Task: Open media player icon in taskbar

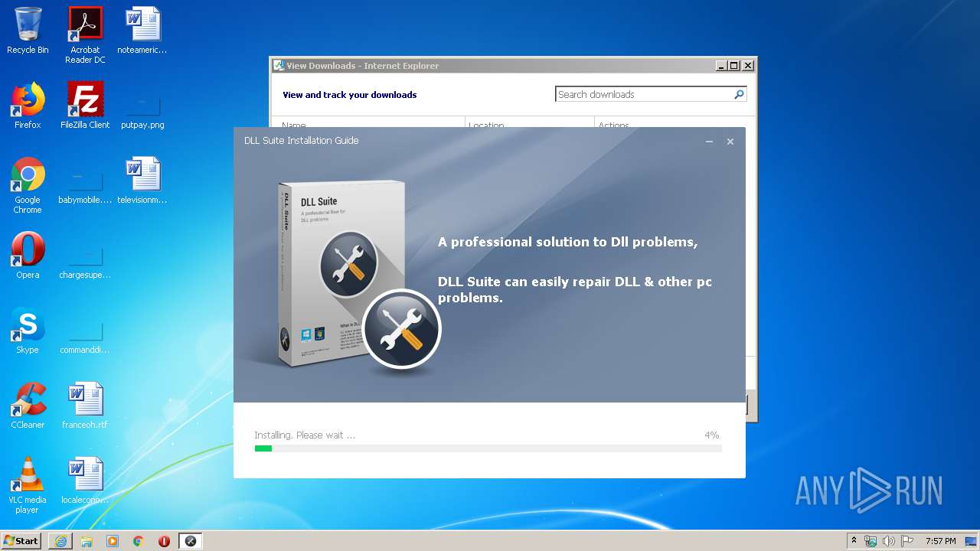Action: (113, 541)
